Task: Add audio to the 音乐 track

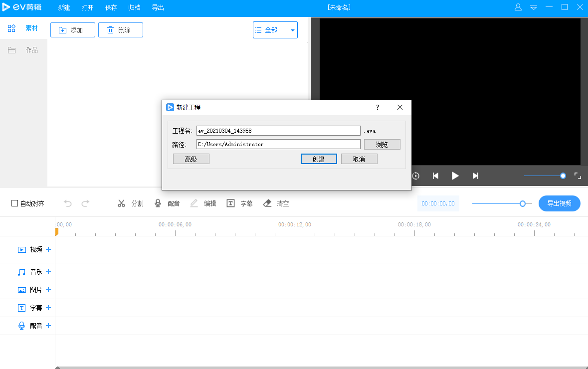Action: pos(48,272)
